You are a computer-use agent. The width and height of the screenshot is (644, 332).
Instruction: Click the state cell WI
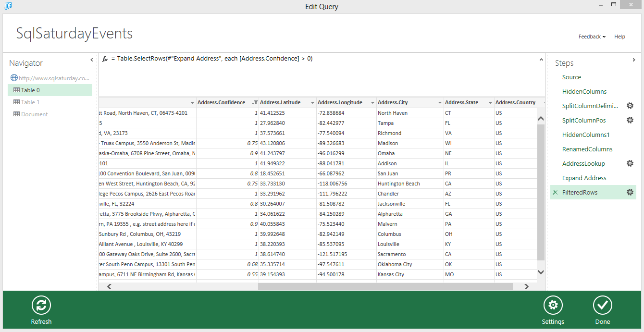coord(469,143)
